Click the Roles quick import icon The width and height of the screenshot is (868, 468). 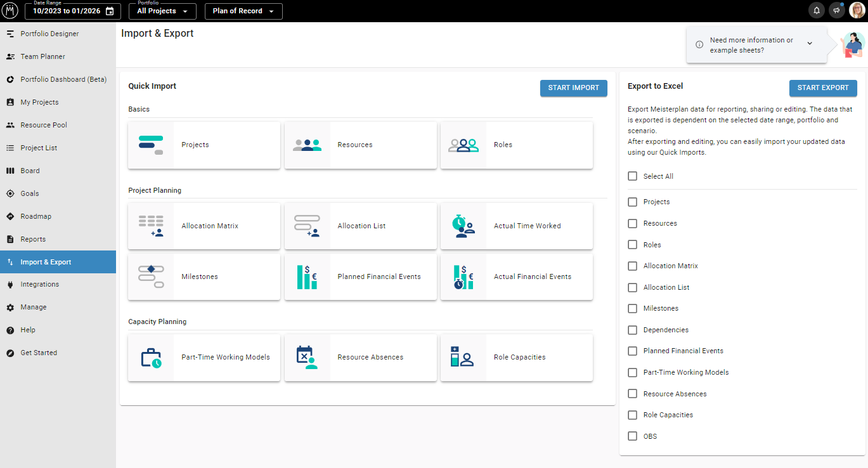coord(463,145)
